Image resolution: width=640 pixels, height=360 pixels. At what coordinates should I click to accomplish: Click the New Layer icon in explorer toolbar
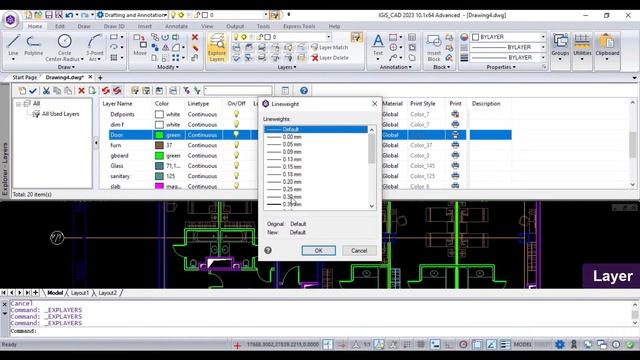click(22, 91)
